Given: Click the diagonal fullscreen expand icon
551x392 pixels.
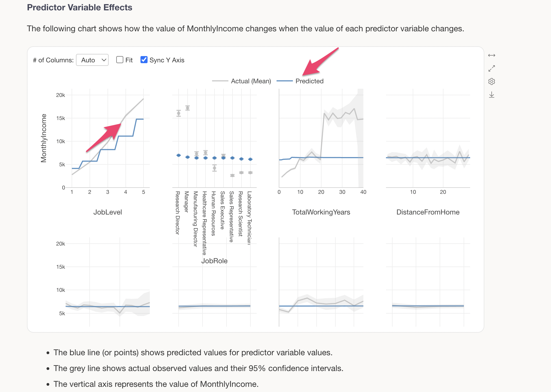Looking at the screenshot, I should tap(492, 68).
